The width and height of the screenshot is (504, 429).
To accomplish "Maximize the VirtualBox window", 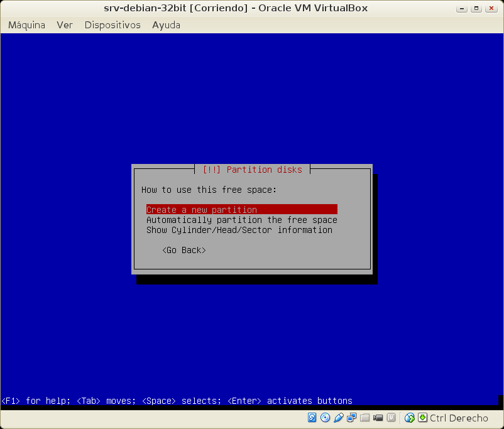I will click(478, 8).
